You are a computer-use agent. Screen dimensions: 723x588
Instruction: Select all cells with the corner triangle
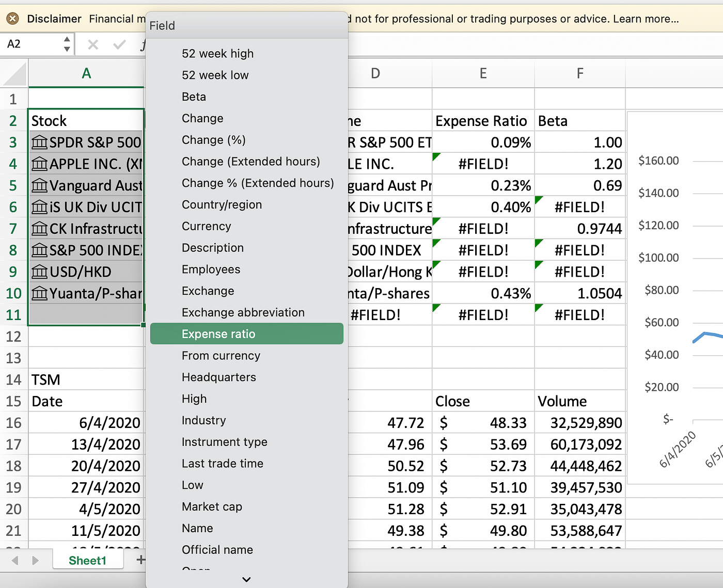point(14,73)
